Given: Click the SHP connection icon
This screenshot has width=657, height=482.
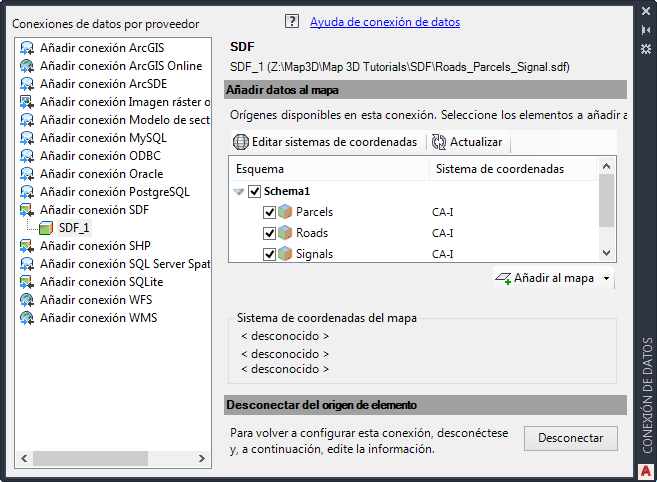Looking at the screenshot, I should 27,246.
